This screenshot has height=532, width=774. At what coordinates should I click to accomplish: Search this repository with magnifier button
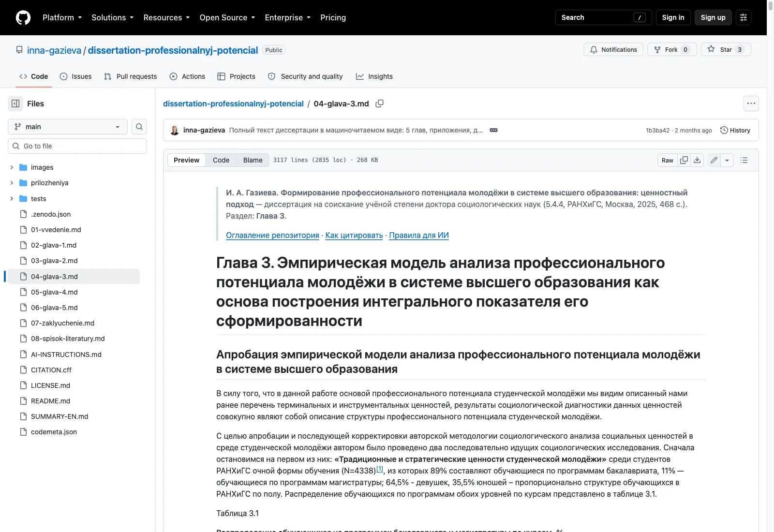139,127
